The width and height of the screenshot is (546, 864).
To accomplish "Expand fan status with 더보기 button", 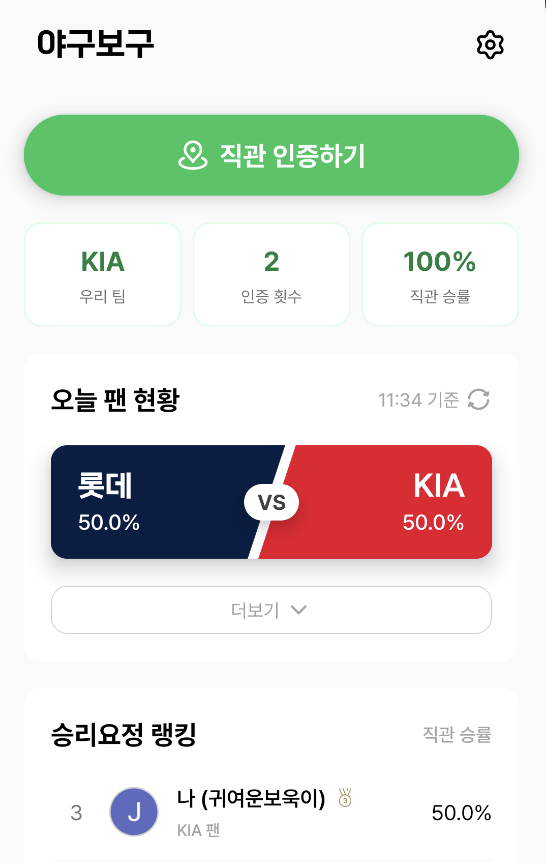I will pyautogui.click(x=271, y=610).
